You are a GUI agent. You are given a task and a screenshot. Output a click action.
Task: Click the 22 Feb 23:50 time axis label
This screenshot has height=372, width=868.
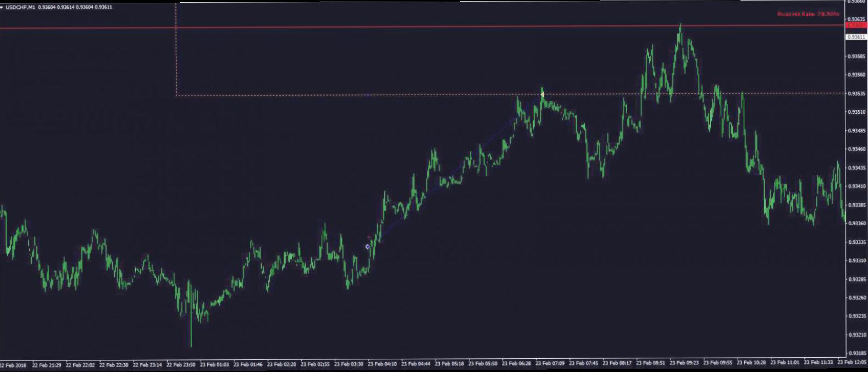coord(181,364)
